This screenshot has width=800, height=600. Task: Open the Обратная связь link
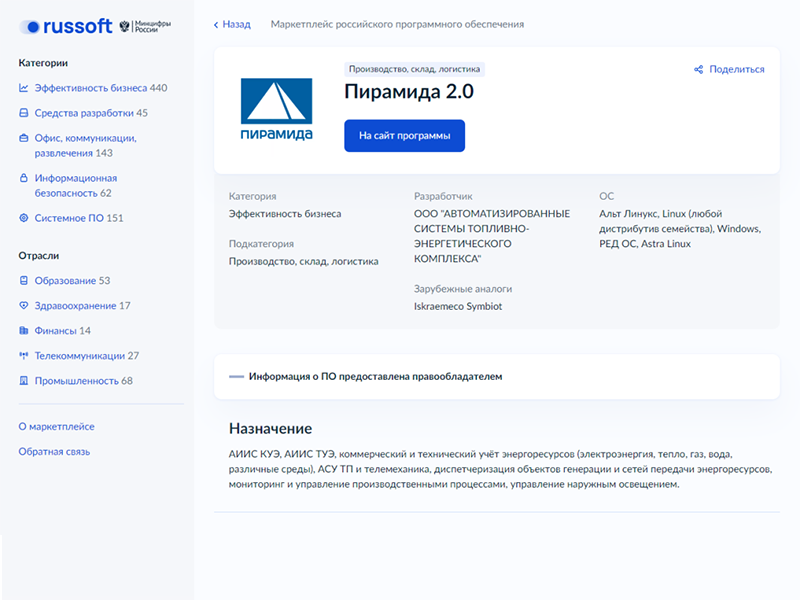55,452
